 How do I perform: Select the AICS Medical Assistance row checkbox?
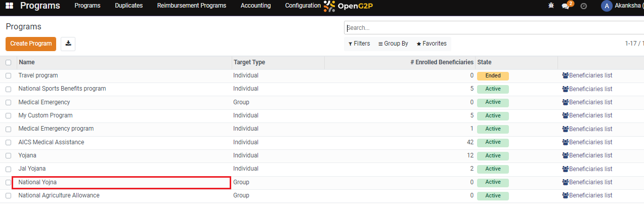click(x=8, y=143)
